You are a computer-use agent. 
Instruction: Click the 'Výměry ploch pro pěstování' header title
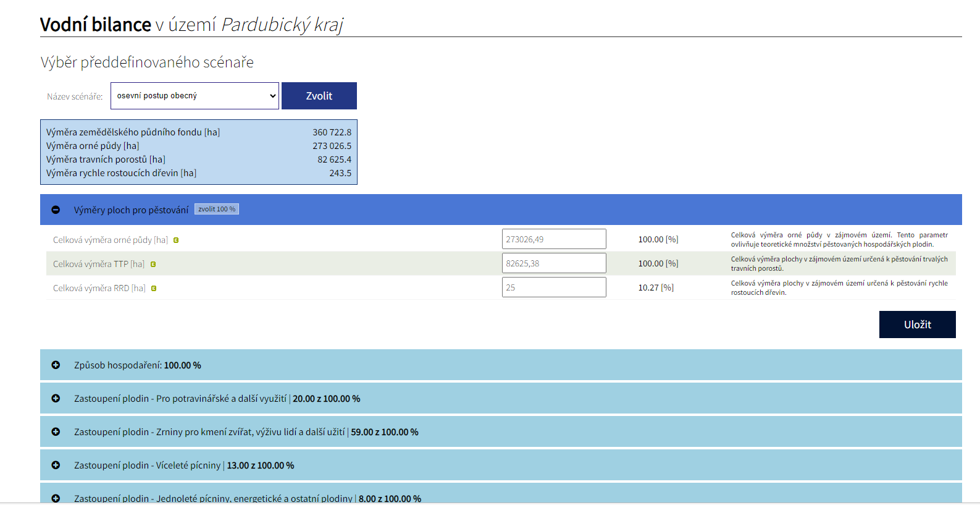pos(131,210)
